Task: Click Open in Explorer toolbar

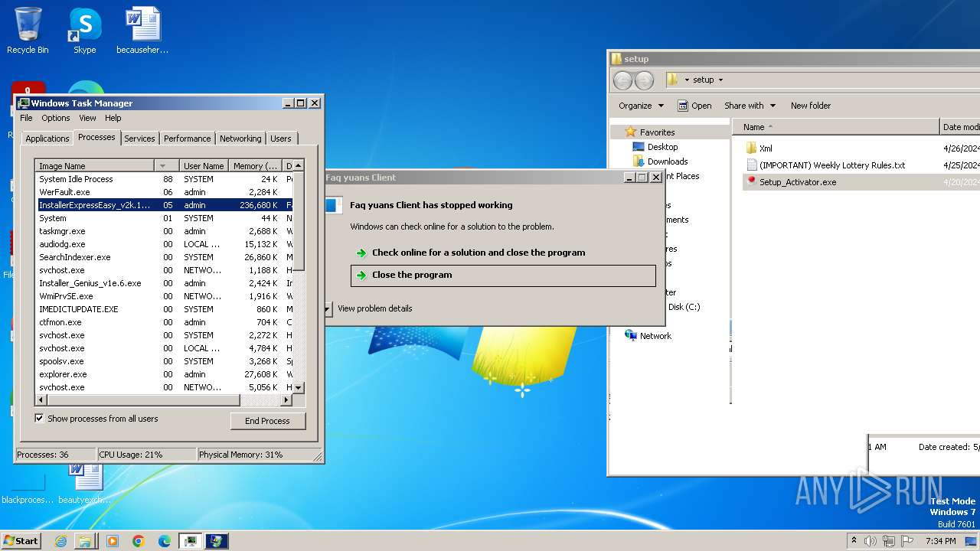Action: pos(694,106)
